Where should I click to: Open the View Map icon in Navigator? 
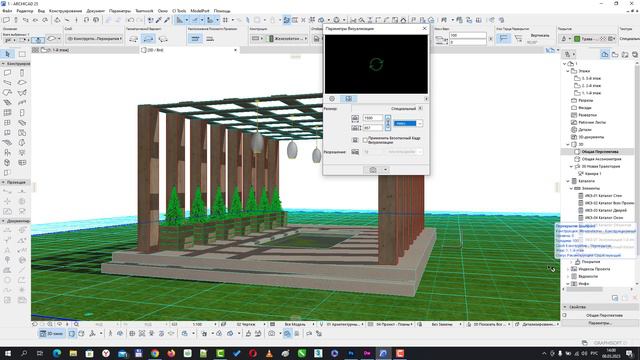point(615,54)
